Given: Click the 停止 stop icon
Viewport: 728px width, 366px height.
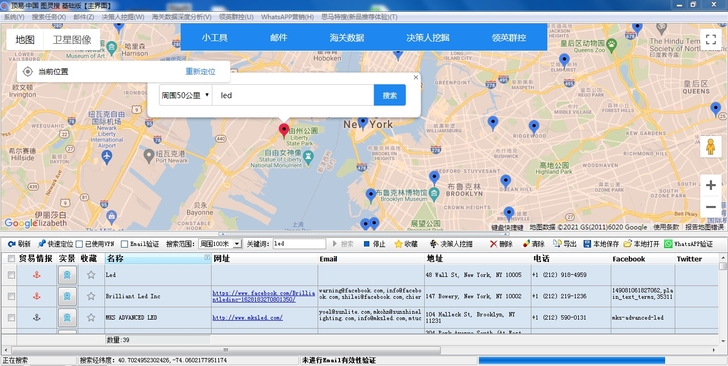Looking at the screenshot, I should (366, 244).
